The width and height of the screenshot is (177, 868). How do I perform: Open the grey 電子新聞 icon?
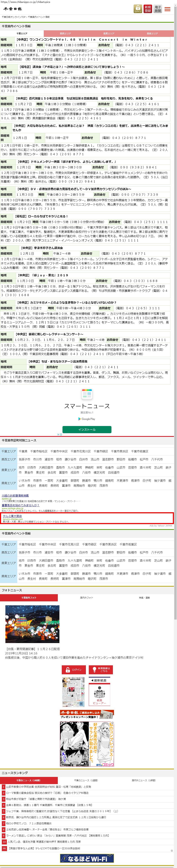(158, 9)
